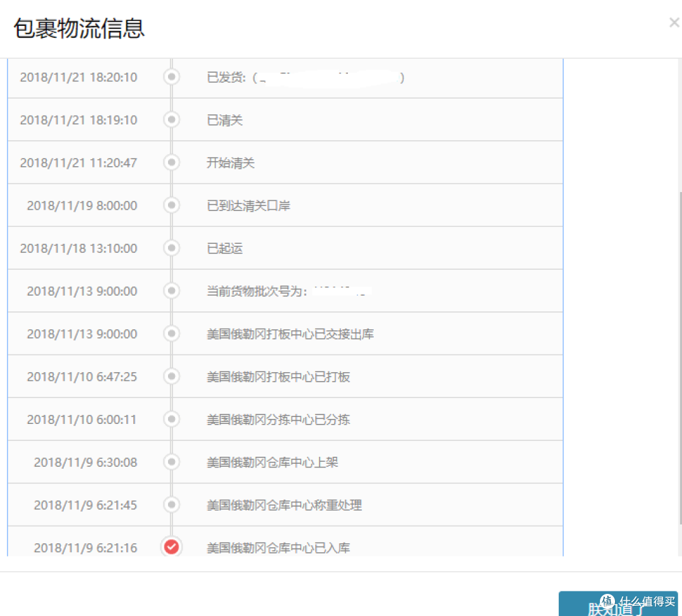Select the timestamp 2018/11/21 18:20:10
The image size is (682, 616).
coord(79,78)
